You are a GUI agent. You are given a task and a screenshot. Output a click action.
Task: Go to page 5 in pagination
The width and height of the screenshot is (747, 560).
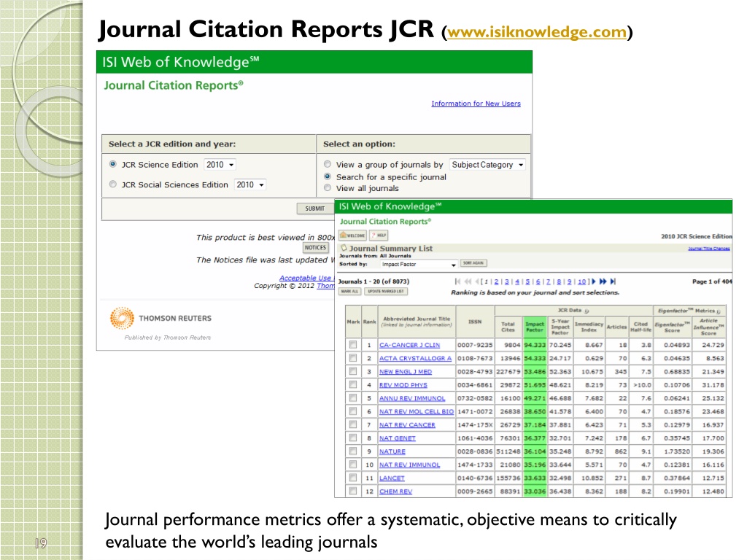pos(528,281)
